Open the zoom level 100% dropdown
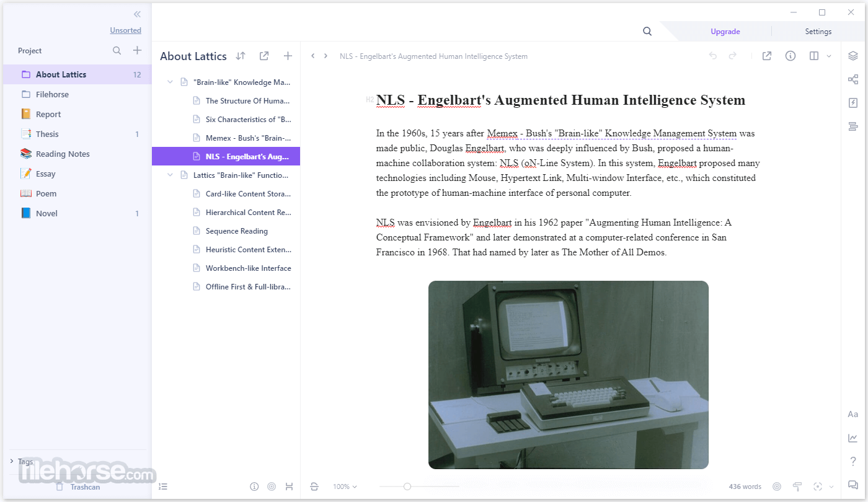 point(345,487)
